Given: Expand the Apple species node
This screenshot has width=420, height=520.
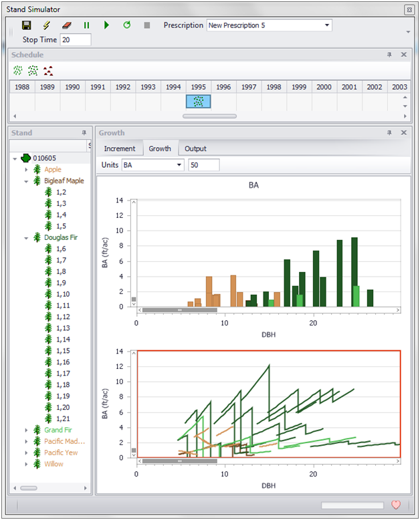Looking at the screenshot, I should (26, 170).
